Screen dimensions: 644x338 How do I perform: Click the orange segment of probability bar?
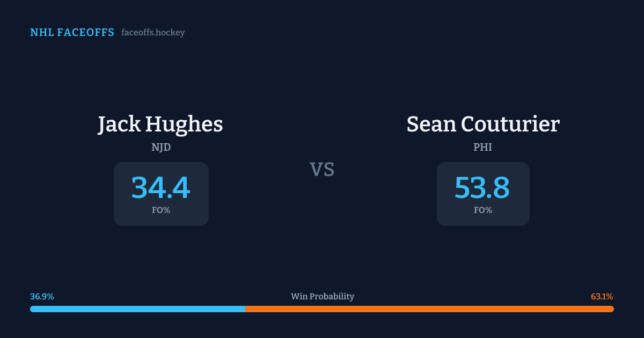pos(429,309)
